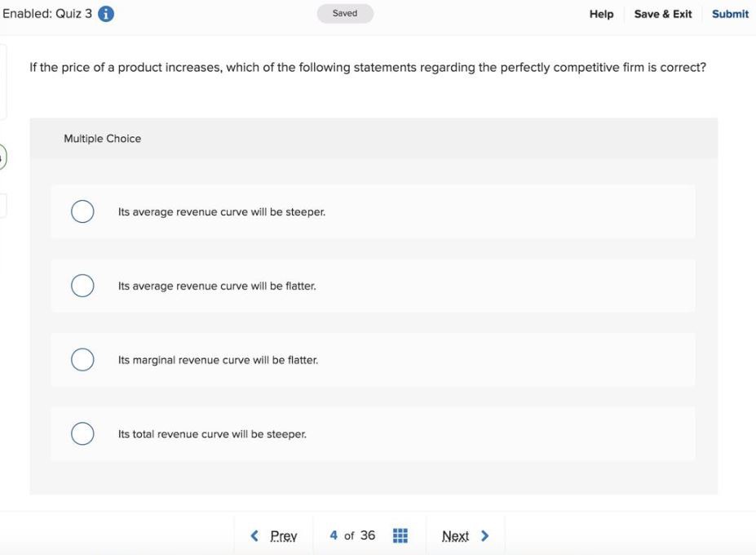Click Save & Exit
Image resolution: width=756 pixels, height=555 pixels.
click(662, 13)
